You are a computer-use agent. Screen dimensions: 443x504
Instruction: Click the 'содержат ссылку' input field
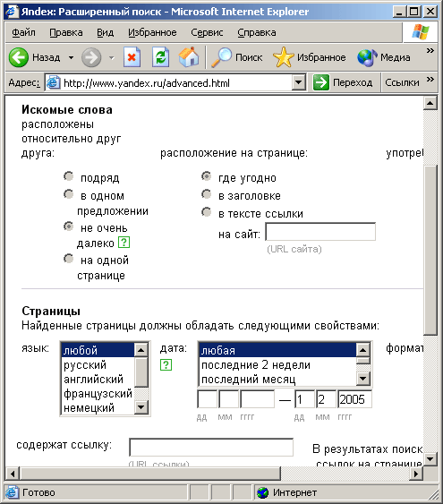pos(211,447)
